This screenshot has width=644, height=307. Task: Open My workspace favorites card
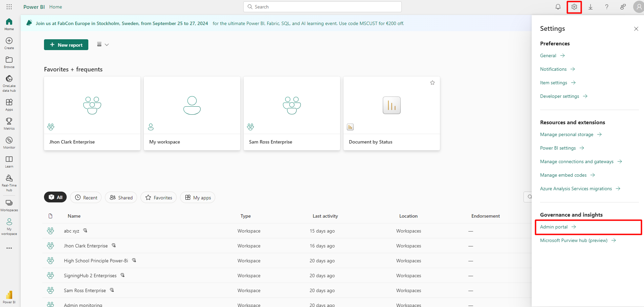tap(192, 113)
